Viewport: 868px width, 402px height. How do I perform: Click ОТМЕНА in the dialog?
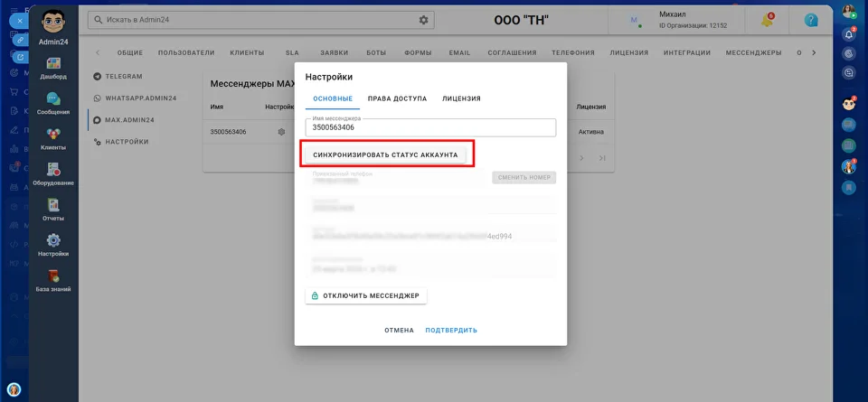point(399,331)
